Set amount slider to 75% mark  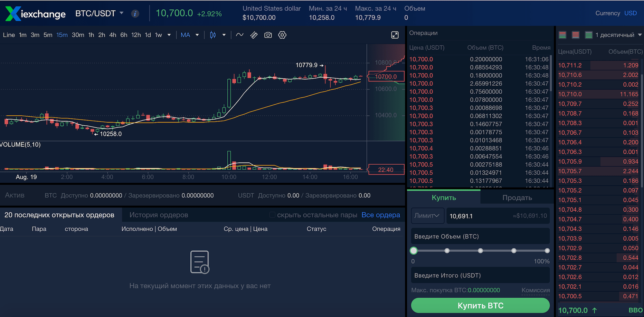[x=514, y=251]
